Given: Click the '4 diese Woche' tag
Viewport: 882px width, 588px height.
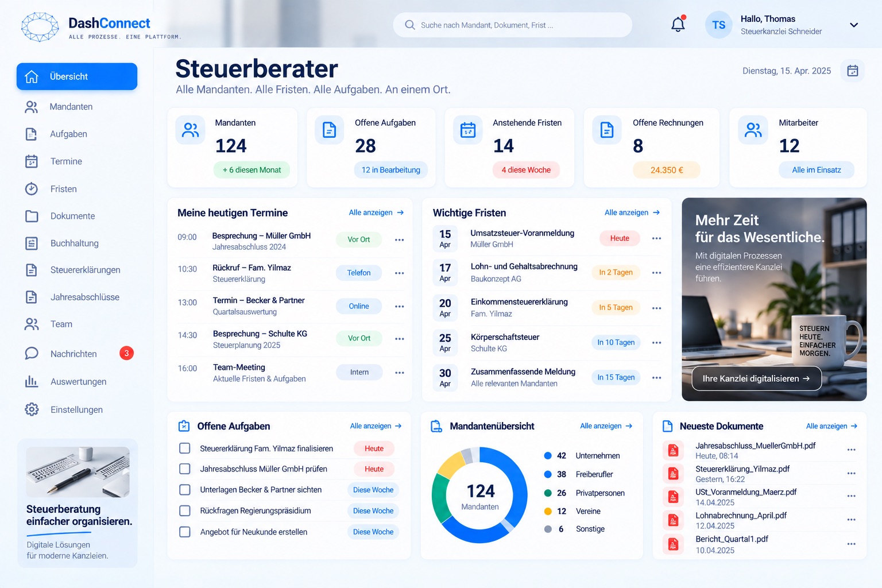Looking at the screenshot, I should (x=526, y=170).
